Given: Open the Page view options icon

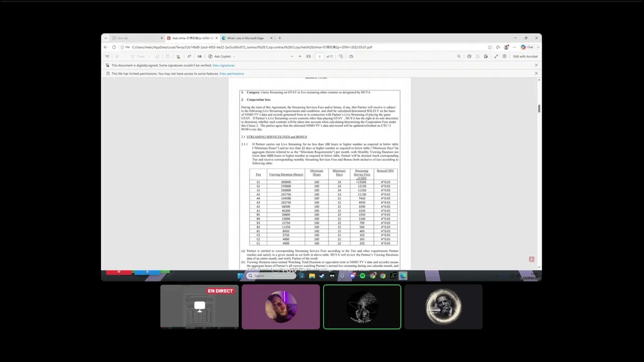Looking at the screenshot, I should pos(351,56).
